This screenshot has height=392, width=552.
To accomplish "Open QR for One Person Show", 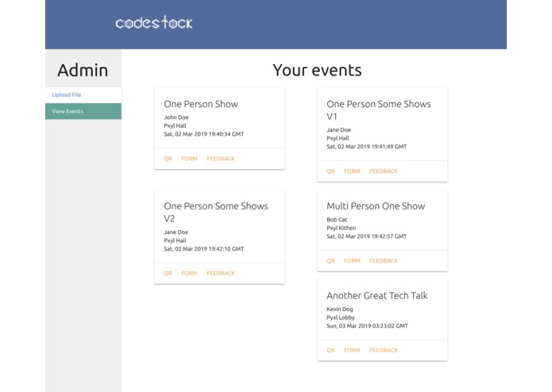I will [168, 159].
